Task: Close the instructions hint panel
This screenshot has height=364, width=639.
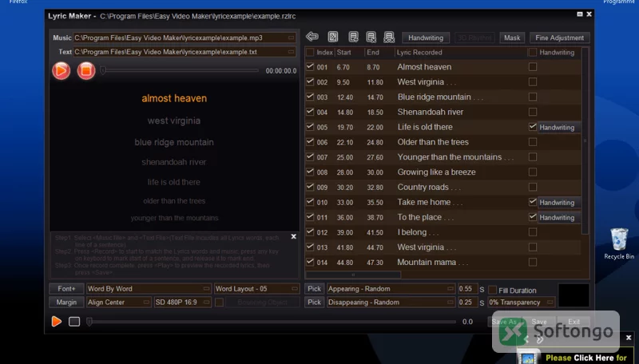Action: click(x=293, y=236)
